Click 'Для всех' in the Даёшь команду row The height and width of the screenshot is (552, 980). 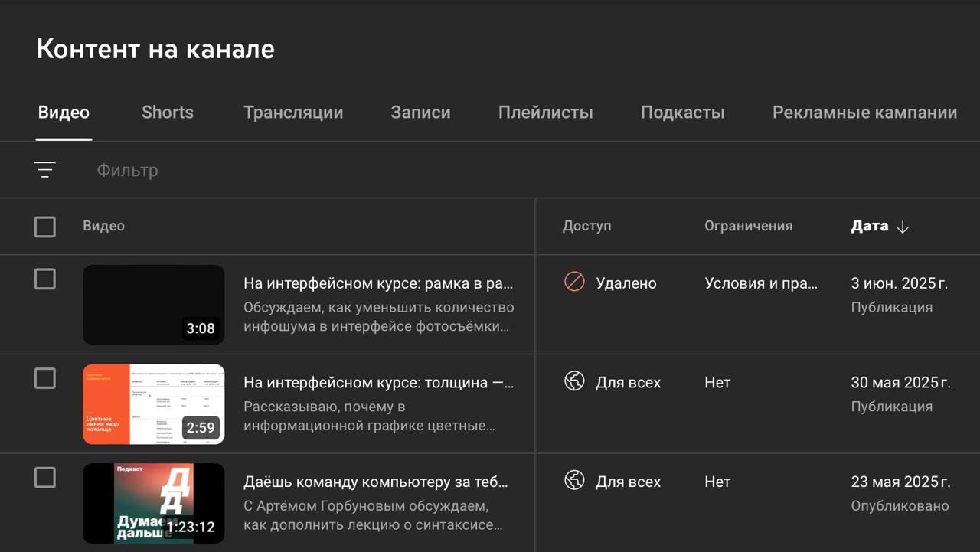pyautogui.click(x=629, y=482)
